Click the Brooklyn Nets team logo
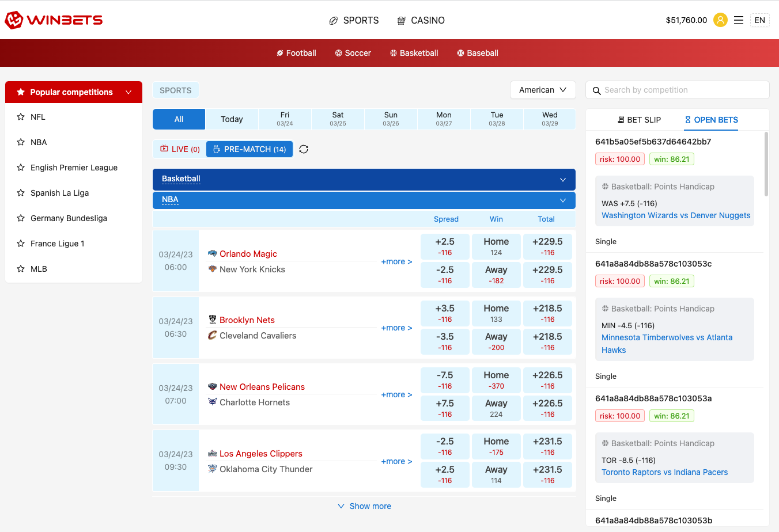The width and height of the screenshot is (779, 532). click(213, 320)
